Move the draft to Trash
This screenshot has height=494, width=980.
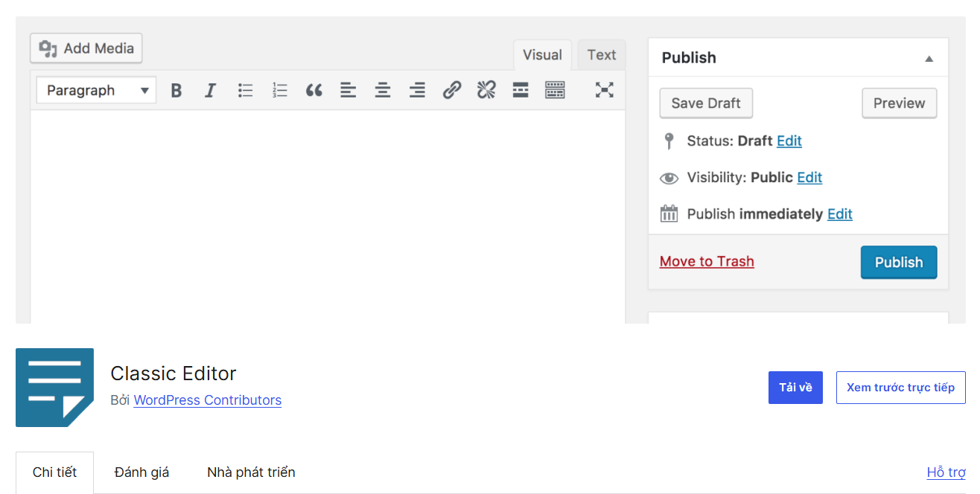coord(706,261)
